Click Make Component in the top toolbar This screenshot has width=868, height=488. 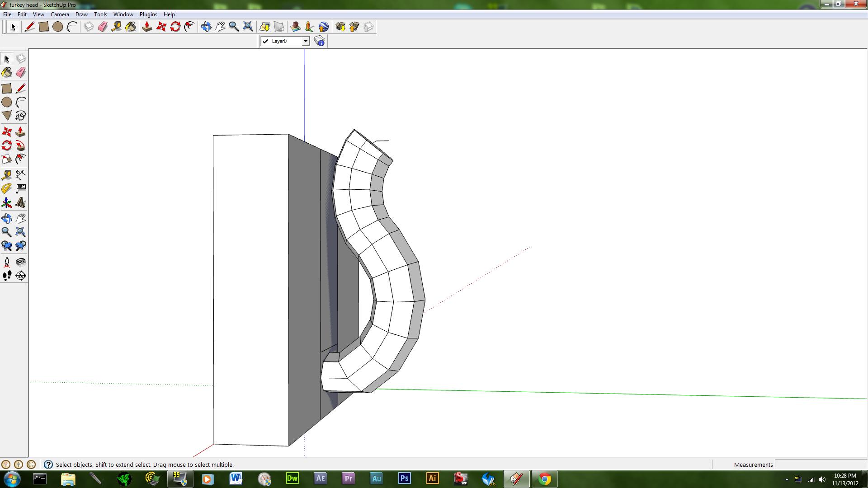tap(89, 27)
